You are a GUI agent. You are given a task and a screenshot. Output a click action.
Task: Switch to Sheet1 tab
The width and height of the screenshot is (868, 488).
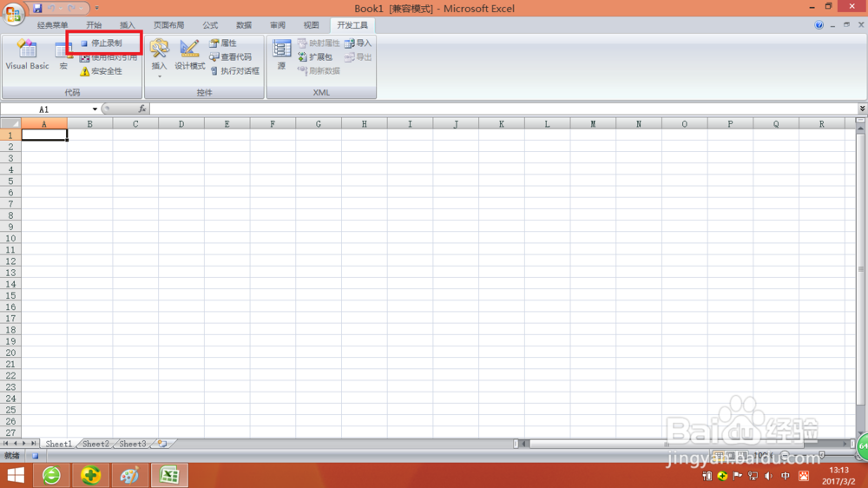(58, 444)
